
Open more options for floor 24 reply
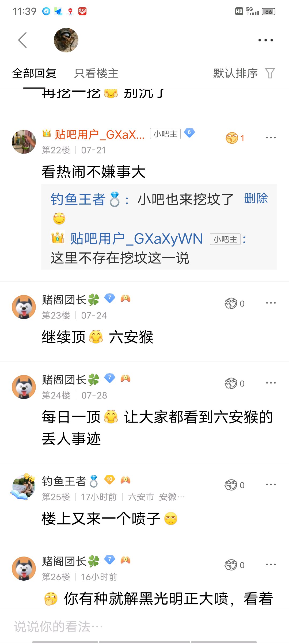pyautogui.click(x=271, y=383)
